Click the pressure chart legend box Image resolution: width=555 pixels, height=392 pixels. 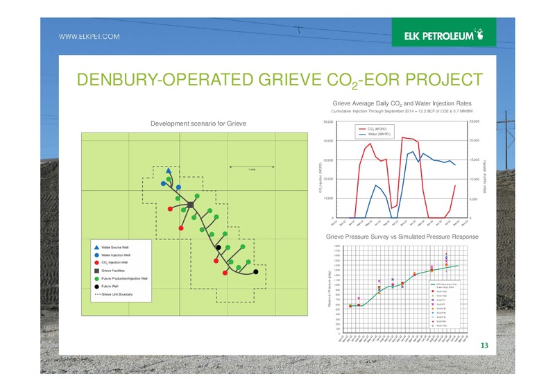444,305
